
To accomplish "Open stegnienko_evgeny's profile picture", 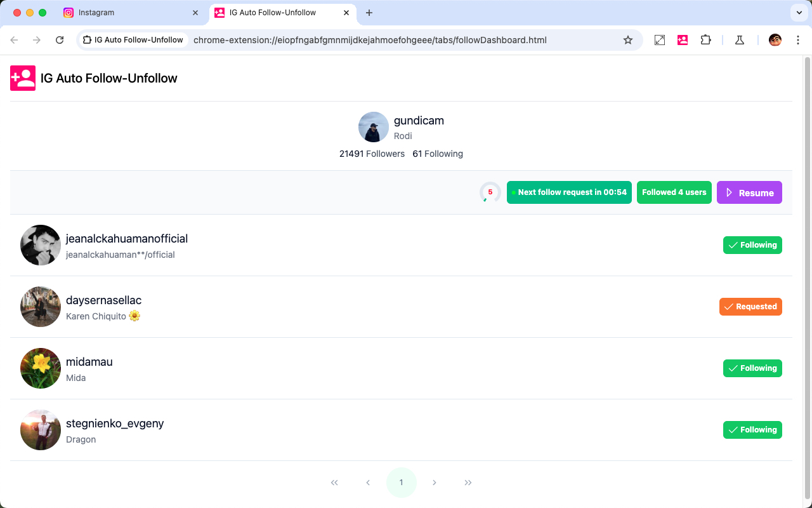I will [x=41, y=430].
